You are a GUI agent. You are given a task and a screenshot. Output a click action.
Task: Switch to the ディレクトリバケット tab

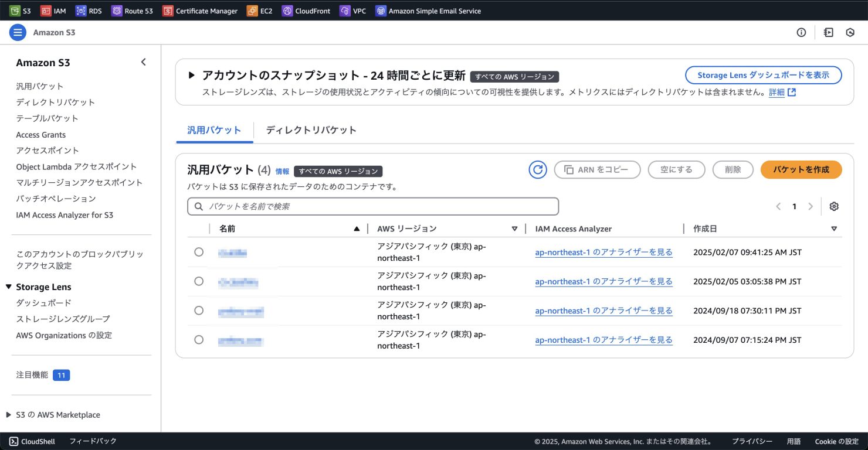click(x=311, y=130)
